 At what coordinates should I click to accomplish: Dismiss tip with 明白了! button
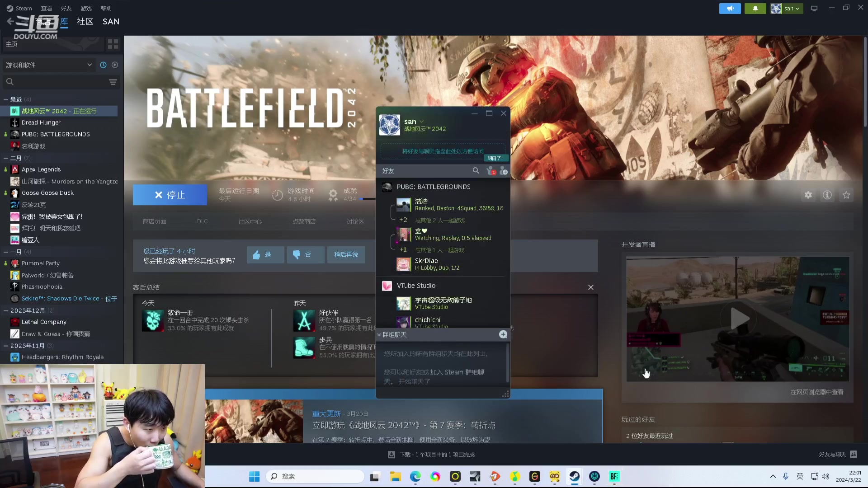496,158
